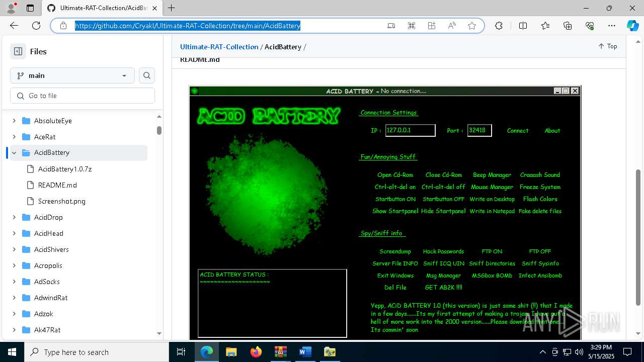This screenshot has width=644, height=362.
Task: Open the Extensions icon
Action: tap(499, 26)
